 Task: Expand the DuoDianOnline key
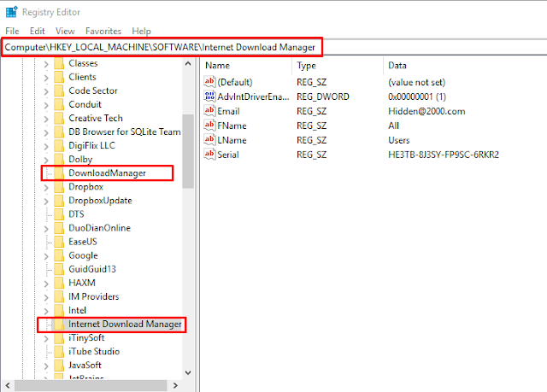coord(46,229)
